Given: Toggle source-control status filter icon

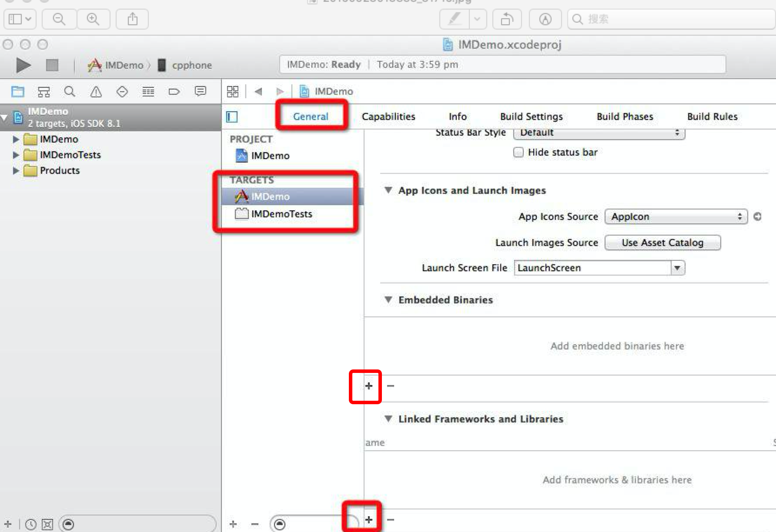Looking at the screenshot, I should click(x=47, y=525).
